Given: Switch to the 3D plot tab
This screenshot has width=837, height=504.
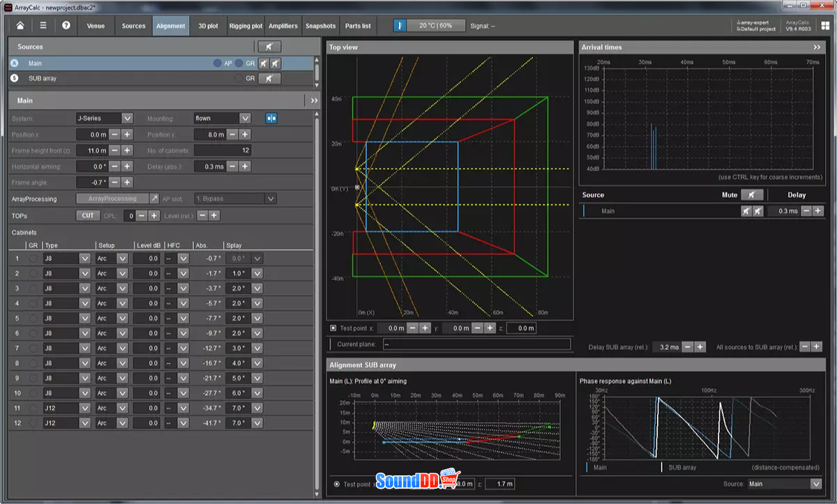Looking at the screenshot, I should tap(207, 26).
